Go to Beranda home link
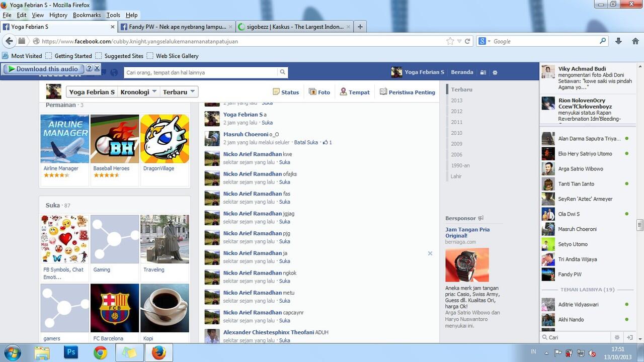 point(462,72)
